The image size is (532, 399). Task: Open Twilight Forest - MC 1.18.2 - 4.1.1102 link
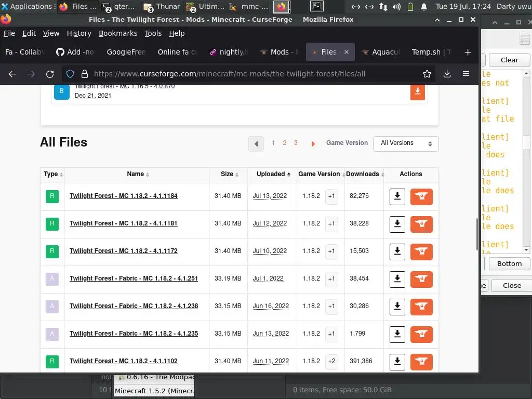(x=124, y=361)
